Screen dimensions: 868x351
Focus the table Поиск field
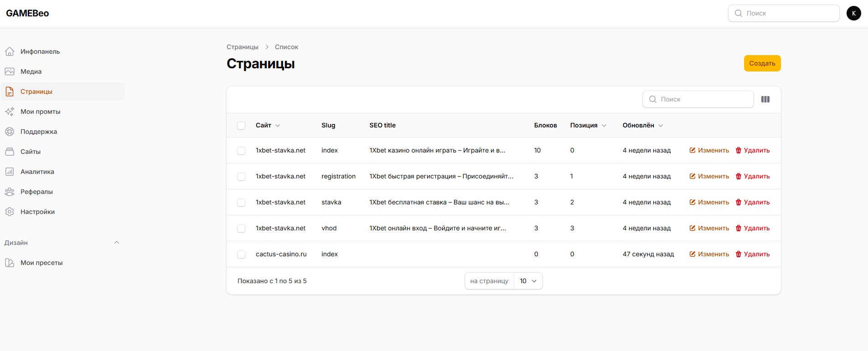[x=698, y=99]
